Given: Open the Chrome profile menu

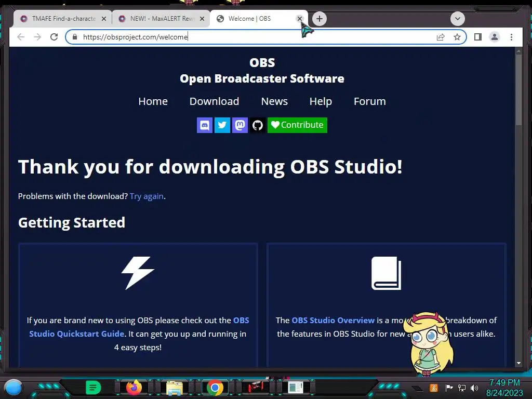Looking at the screenshot, I should [495, 37].
